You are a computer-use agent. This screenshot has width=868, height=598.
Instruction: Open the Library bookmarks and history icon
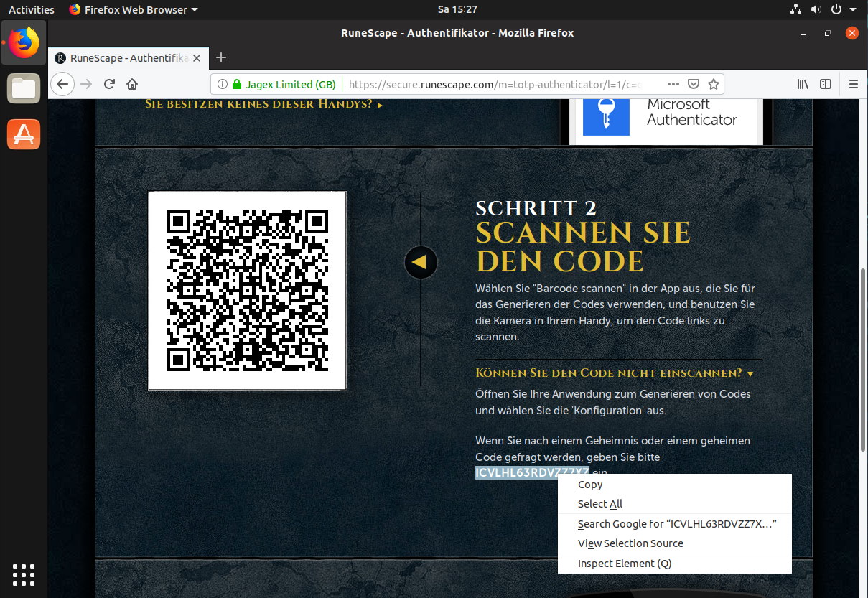pos(803,84)
